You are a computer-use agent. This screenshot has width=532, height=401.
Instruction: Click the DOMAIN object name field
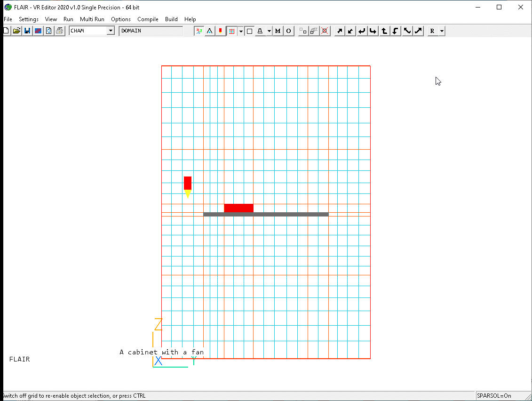pyautogui.click(x=151, y=31)
